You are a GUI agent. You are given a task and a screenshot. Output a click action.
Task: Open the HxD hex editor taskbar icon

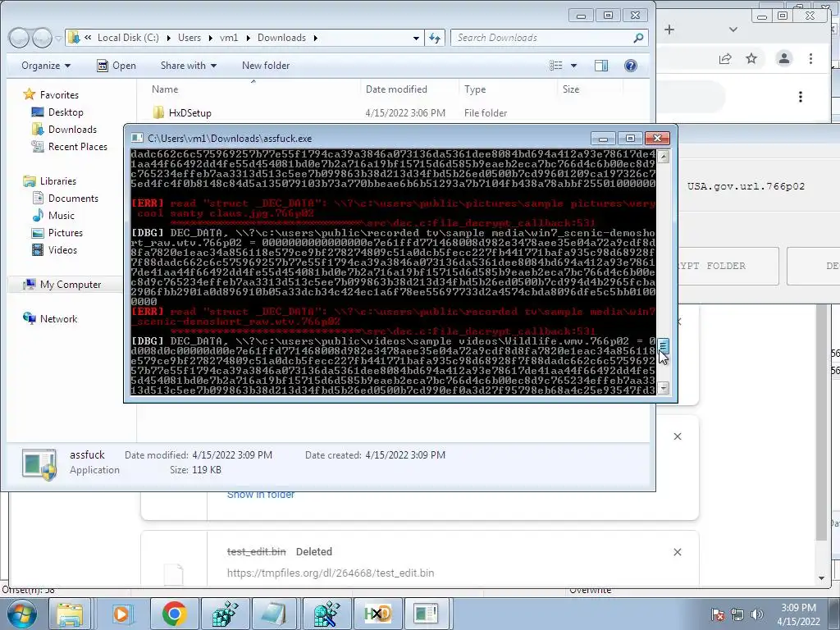(x=377, y=614)
